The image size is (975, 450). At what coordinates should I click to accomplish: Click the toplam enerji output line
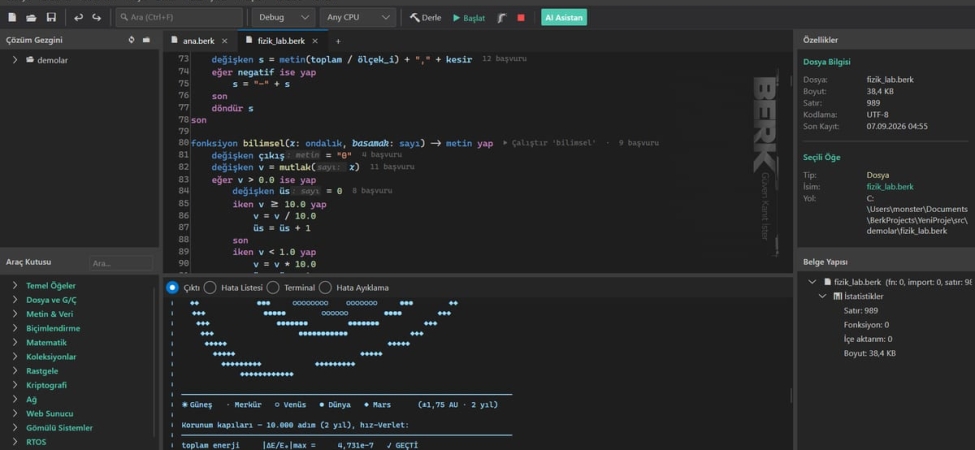(300, 445)
